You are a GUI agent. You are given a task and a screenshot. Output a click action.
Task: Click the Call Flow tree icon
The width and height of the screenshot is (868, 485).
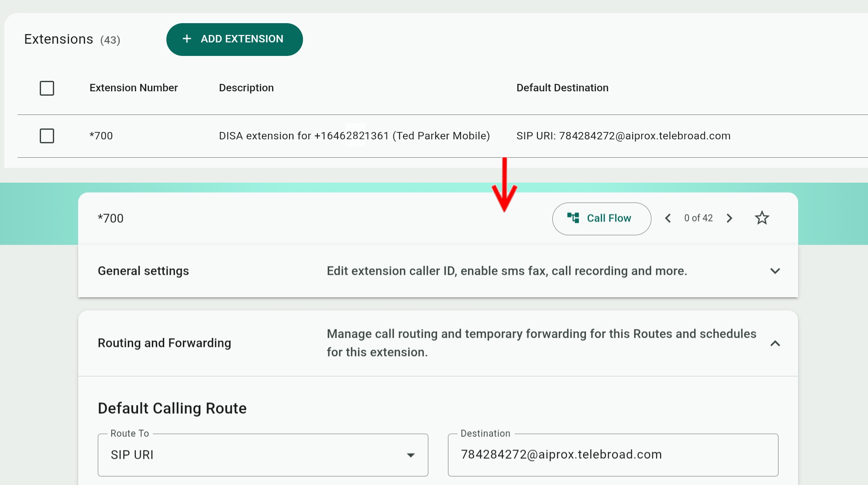573,218
